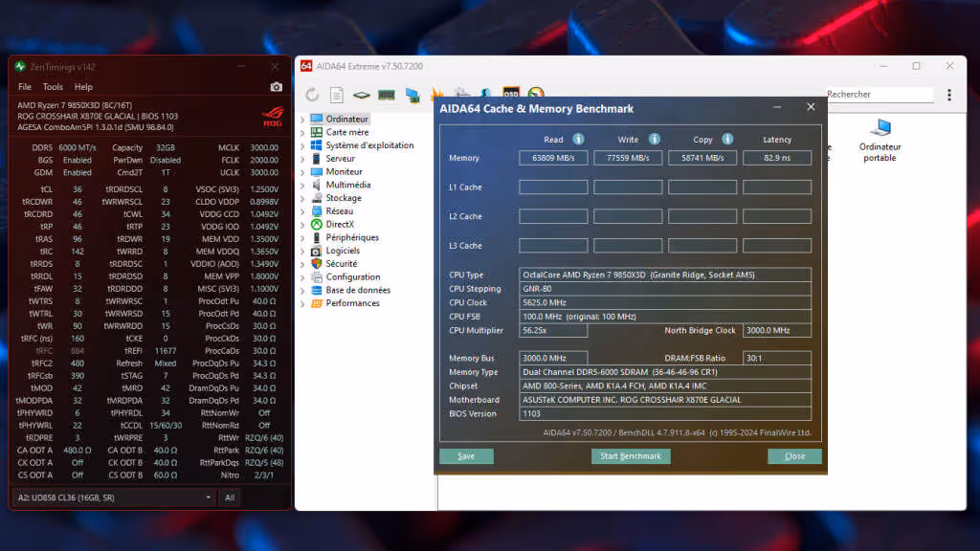Select DirectX in the tree
The image size is (980, 551).
point(340,224)
